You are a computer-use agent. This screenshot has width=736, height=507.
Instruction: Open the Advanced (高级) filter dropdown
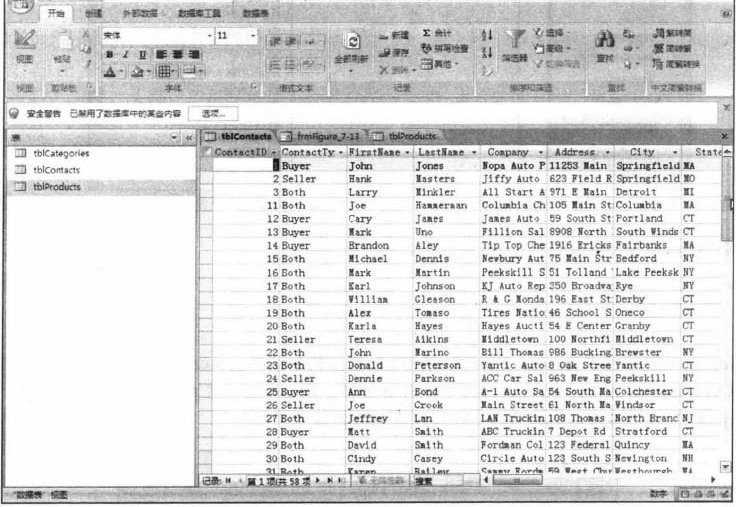pos(552,48)
